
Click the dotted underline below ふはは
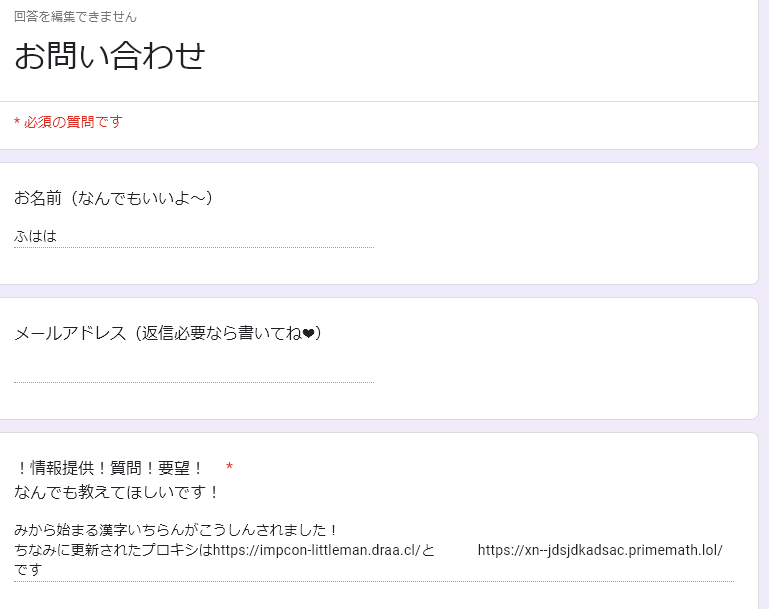[194, 248]
